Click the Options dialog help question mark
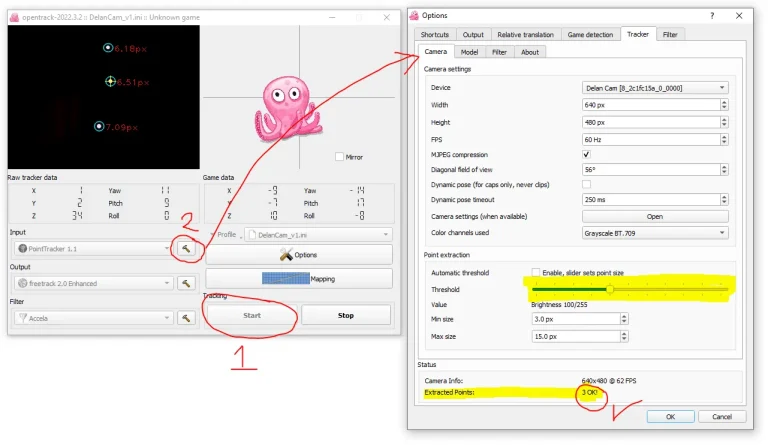This screenshot has width=768, height=445. pos(712,16)
